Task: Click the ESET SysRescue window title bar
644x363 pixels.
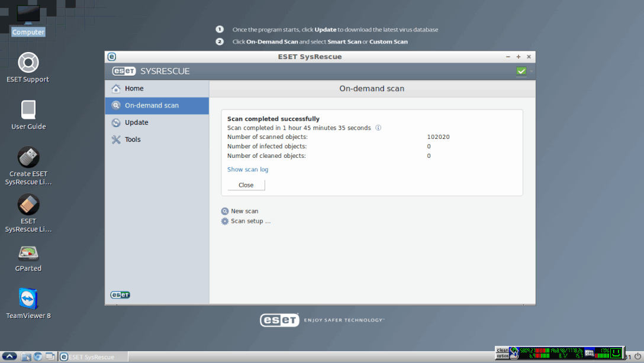Action: pos(310,57)
